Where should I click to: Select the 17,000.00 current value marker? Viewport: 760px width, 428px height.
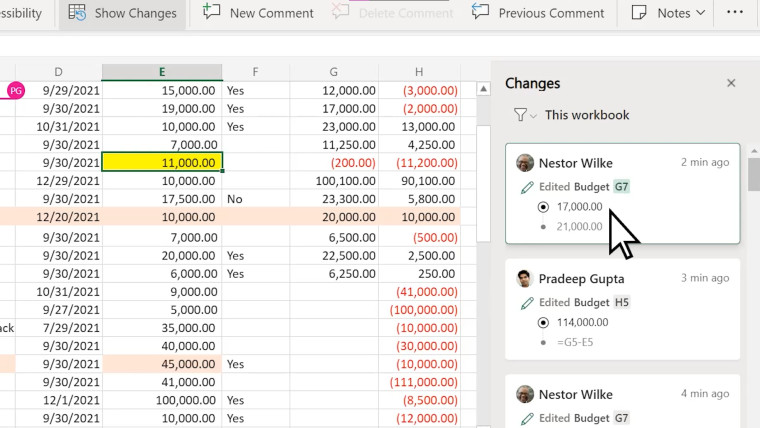click(543, 207)
